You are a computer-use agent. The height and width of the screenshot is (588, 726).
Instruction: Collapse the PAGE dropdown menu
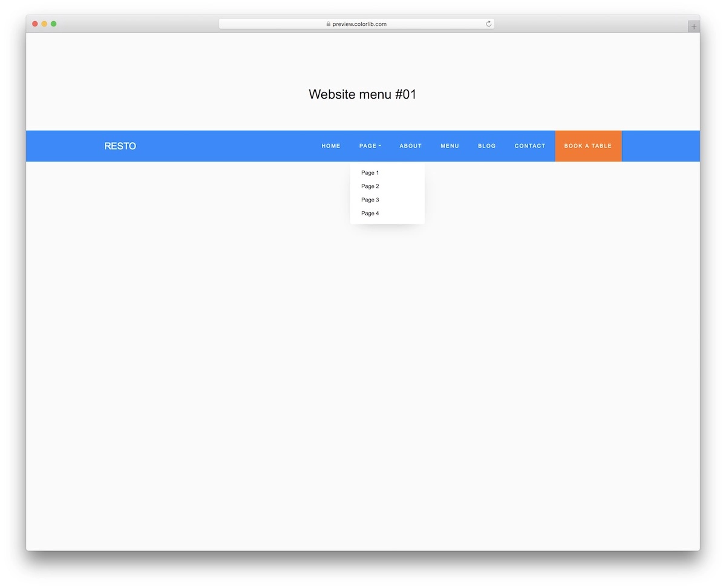tap(370, 146)
